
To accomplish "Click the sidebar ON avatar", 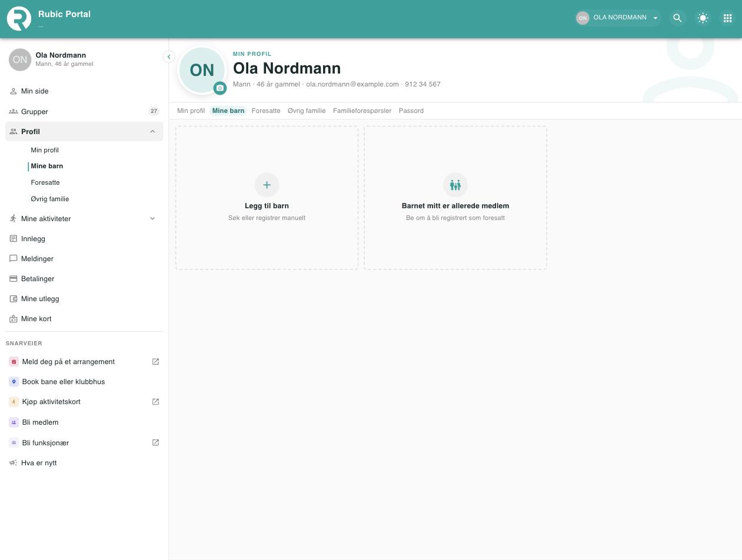I will 20,59.
